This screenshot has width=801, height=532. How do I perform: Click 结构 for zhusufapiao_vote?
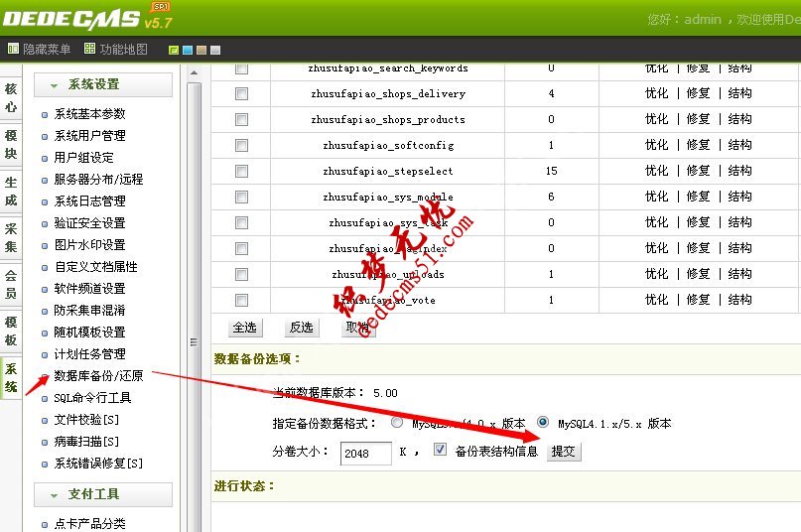(739, 300)
